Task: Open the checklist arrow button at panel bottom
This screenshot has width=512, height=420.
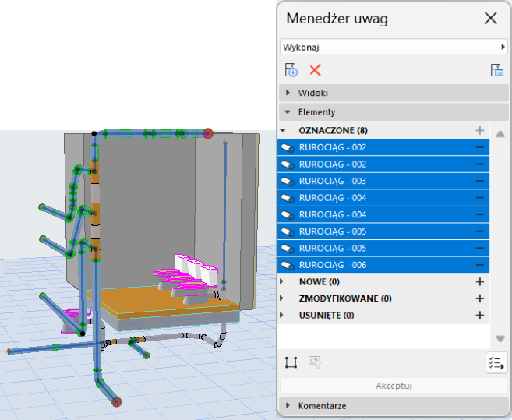Action: 496,363
